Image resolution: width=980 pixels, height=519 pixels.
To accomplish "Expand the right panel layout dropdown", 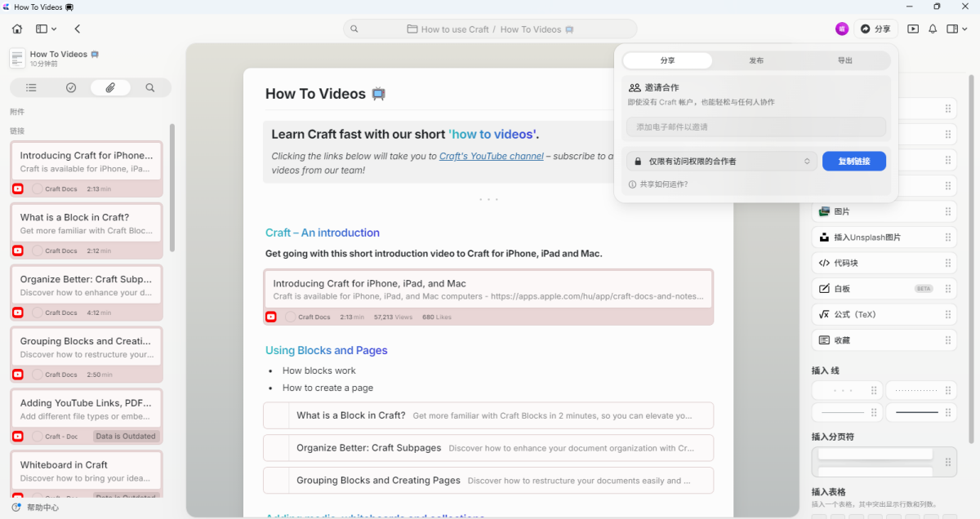I will [x=956, y=29].
